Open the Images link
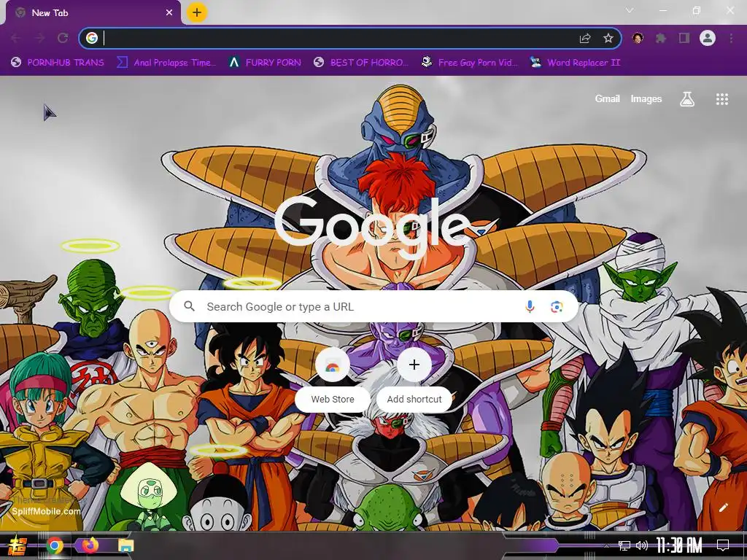The width and height of the screenshot is (747, 560). (646, 98)
